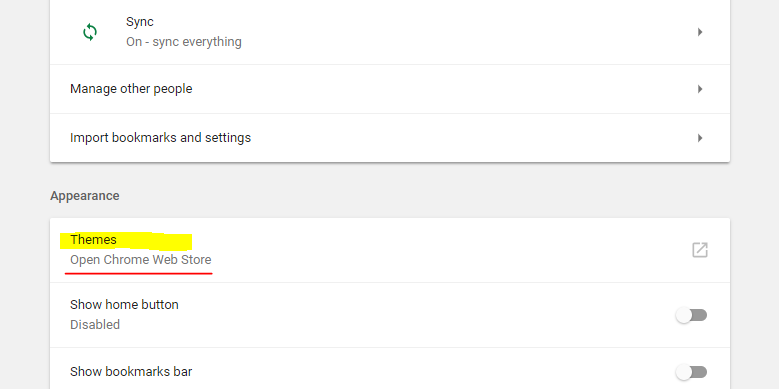The width and height of the screenshot is (779, 389).
Task: Expand Sync settings via its right arrow
Action: pos(700,32)
